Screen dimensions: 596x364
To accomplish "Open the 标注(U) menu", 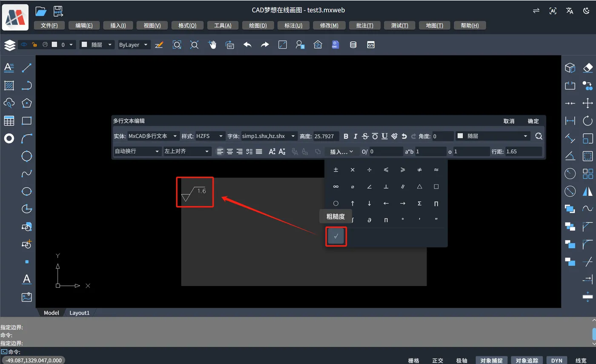I will pos(293,26).
